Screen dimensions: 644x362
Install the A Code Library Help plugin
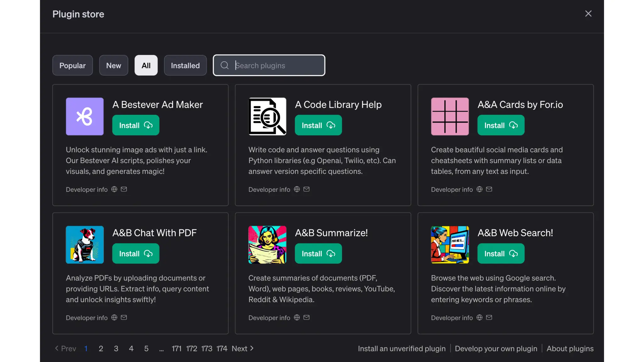(318, 125)
